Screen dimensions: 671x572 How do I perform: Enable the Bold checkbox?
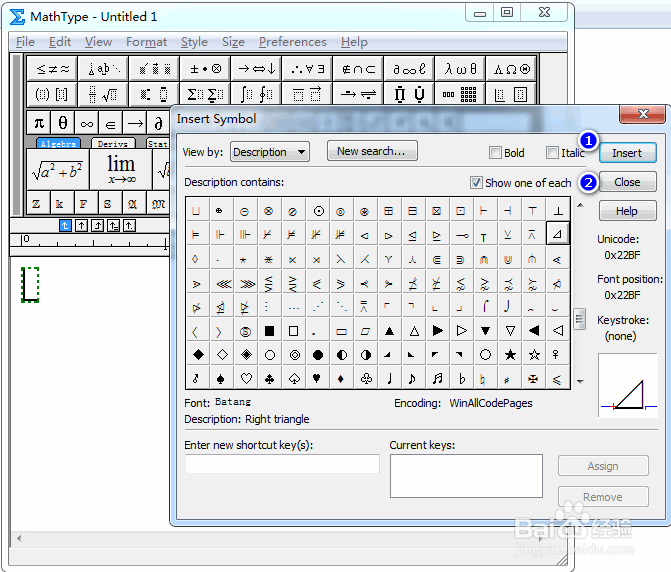click(x=495, y=152)
